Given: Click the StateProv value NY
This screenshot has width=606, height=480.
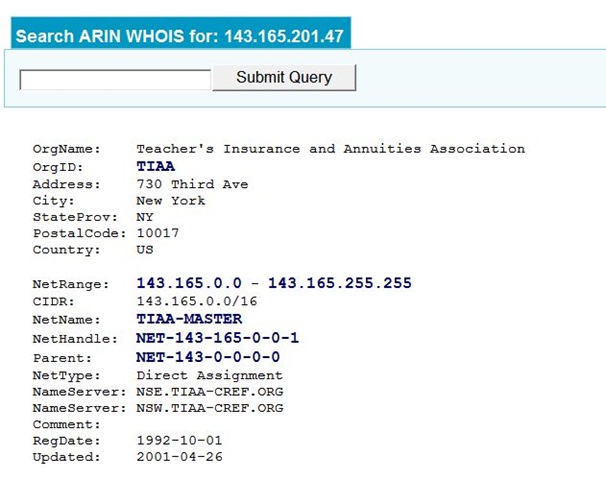Looking at the screenshot, I should pyautogui.click(x=145, y=217).
